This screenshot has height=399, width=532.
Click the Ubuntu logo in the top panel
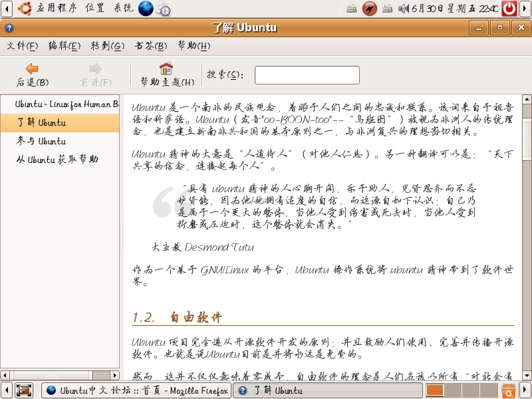point(25,8)
